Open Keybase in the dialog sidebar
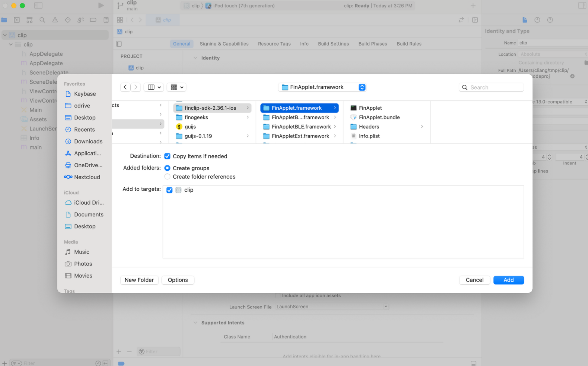Image resolution: width=588 pixels, height=366 pixels. (85, 94)
